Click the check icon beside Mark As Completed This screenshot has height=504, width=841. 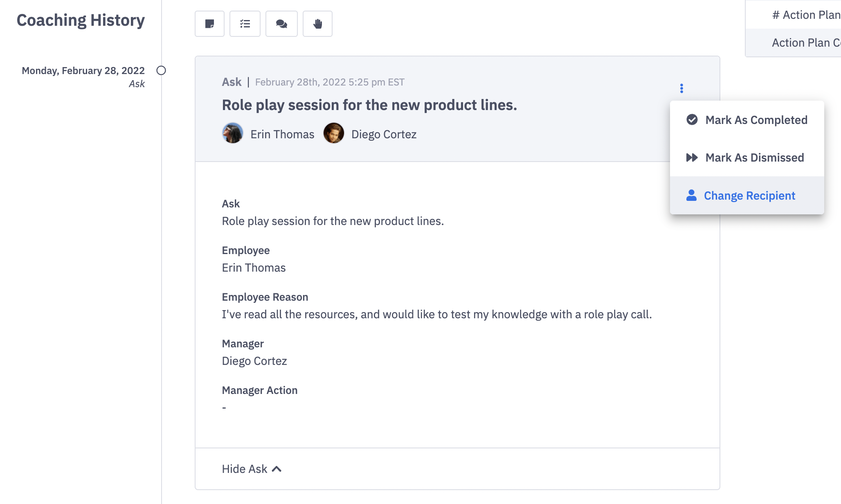click(691, 120)
